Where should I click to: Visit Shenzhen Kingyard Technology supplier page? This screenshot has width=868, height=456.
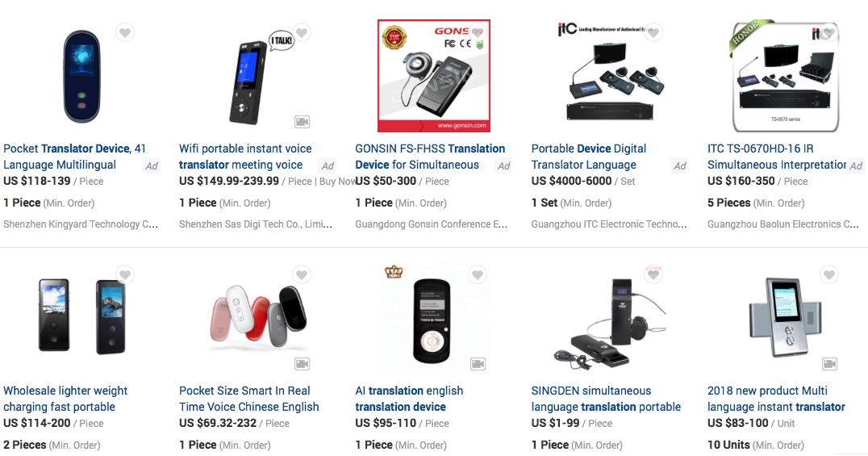pyautogui.click(x=81, y=224)
